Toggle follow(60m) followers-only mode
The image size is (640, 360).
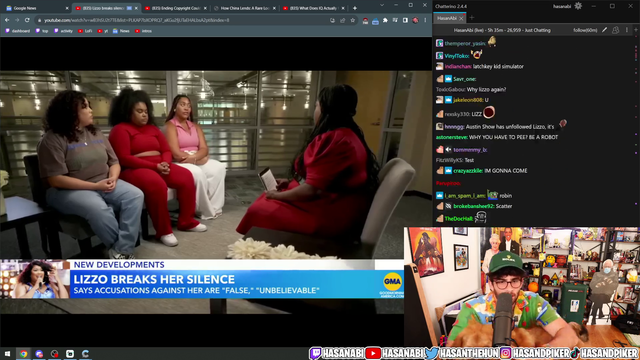pyautogui.click(x=585, y=30)
